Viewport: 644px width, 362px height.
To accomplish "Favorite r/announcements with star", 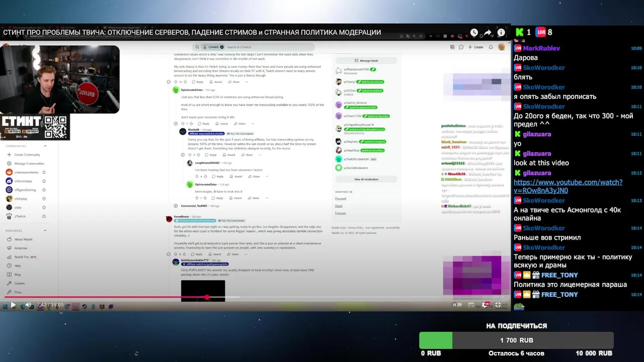I will pos(44,172).
